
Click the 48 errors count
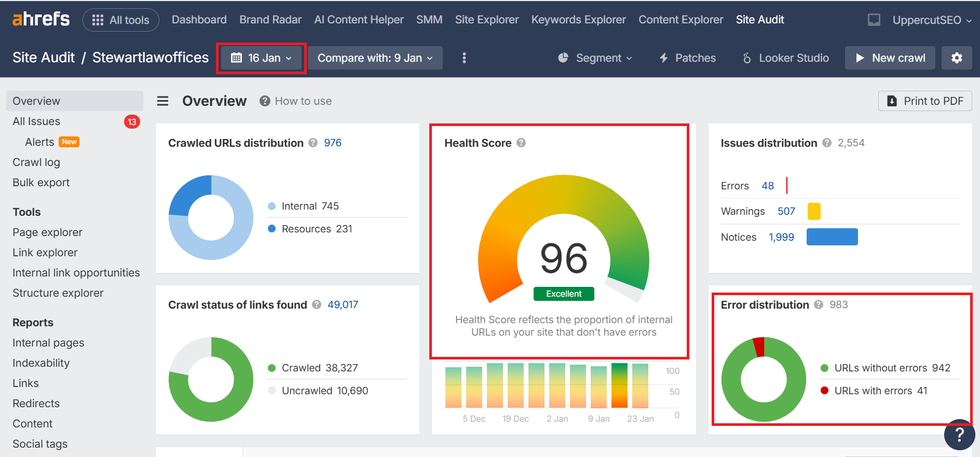768,186
